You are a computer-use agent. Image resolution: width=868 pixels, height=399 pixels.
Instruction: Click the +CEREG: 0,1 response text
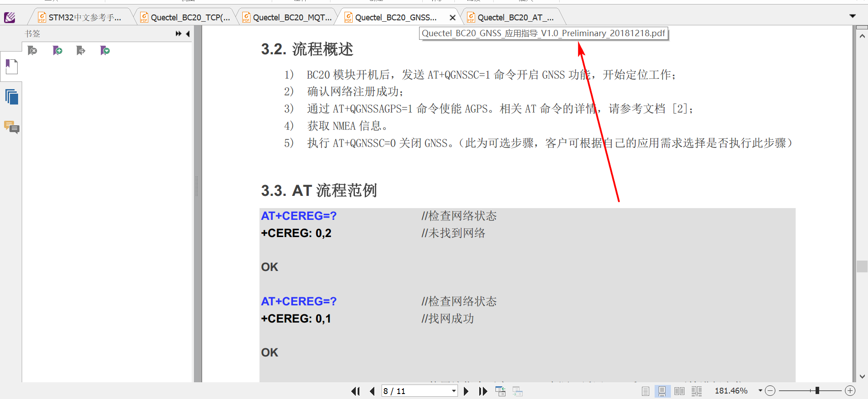(296, 318)
